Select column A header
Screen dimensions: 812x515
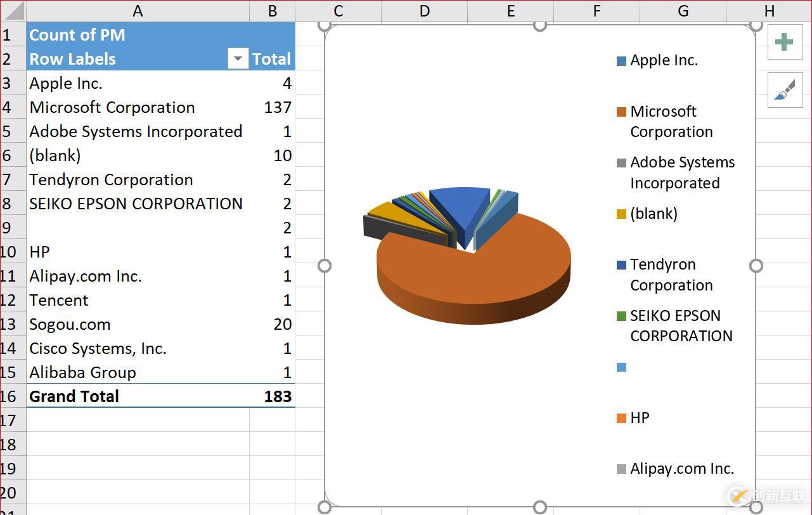pyautogui.click(x=138, y=11)
